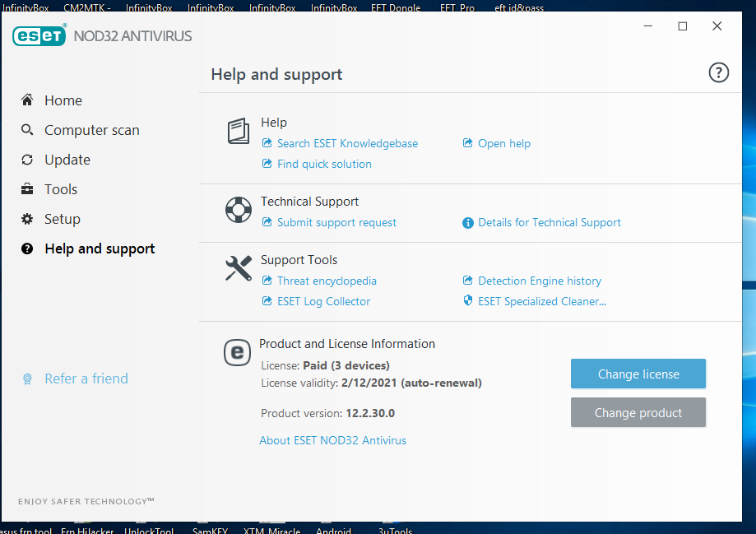Select Help and support in sidebar
Image resolution: width=756 pixels, height=534 pixels.
point(100,249)
